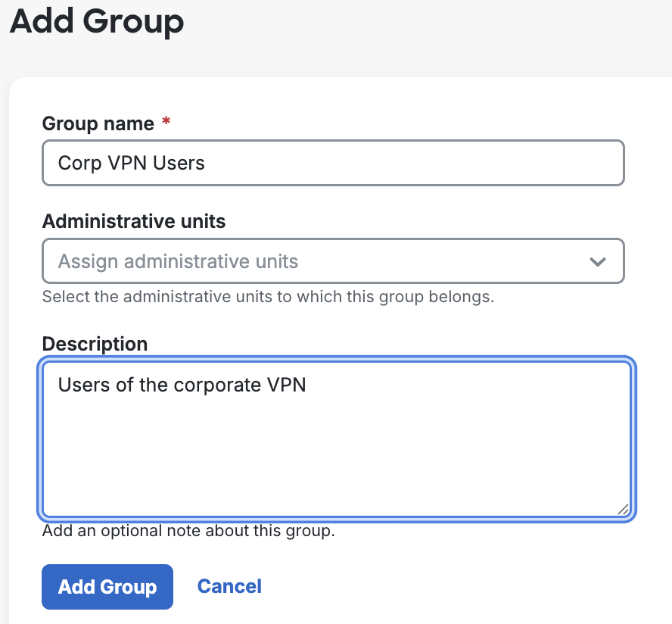Viewport: 672px width, 624px height.
Task: Click the administrative units helper text
Action: click(266, 296)
